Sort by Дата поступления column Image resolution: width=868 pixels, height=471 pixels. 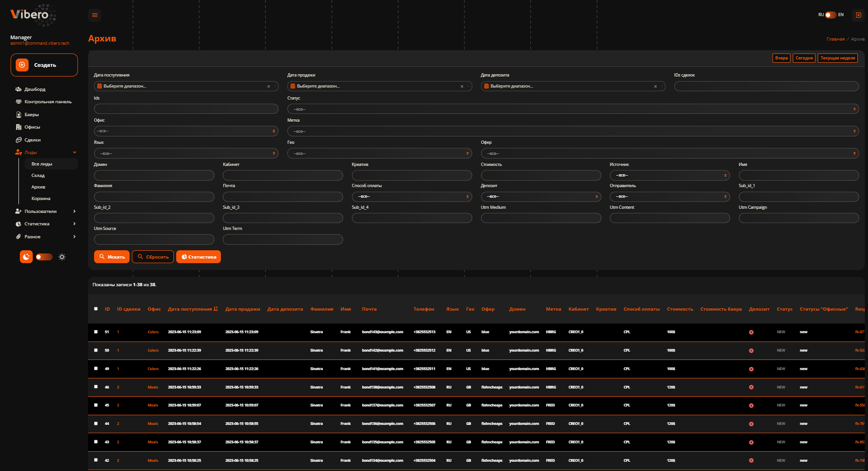pos(193,309)
